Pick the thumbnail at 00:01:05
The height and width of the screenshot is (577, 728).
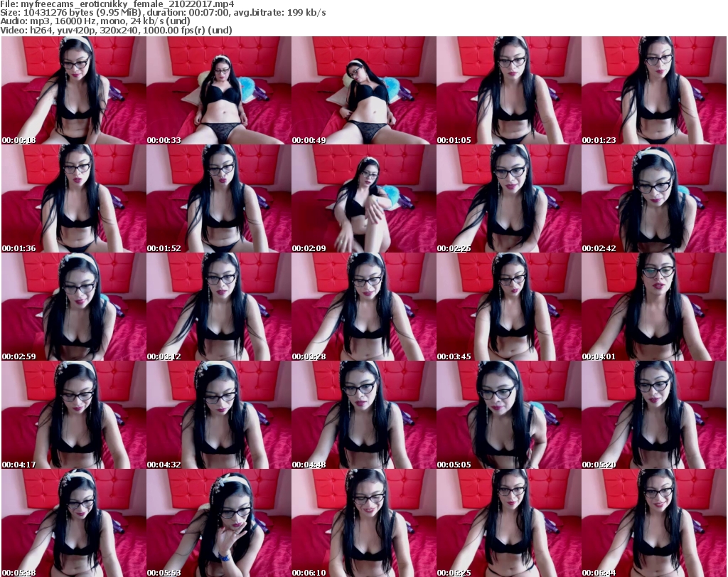509,90
